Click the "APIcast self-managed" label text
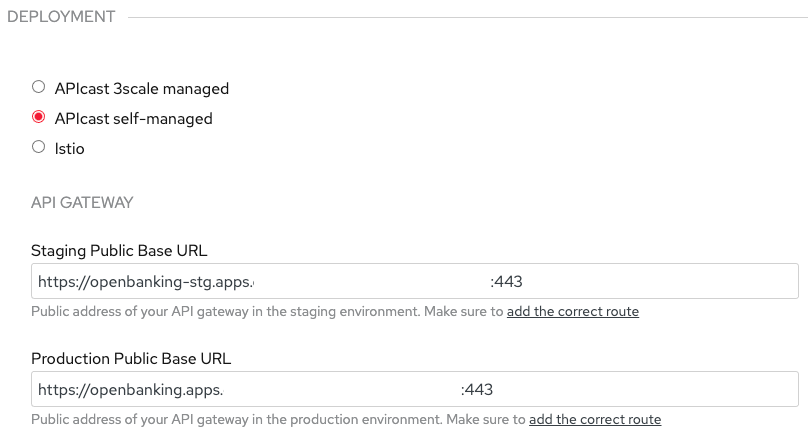Screen dimensions: 808x436 tap(133, 118)
